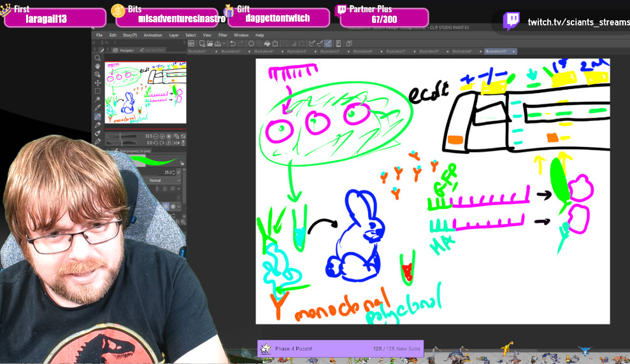This screenshot has width=630, height=364.
Task: Toggle Snap to Special Ruler
Action: 320,43
